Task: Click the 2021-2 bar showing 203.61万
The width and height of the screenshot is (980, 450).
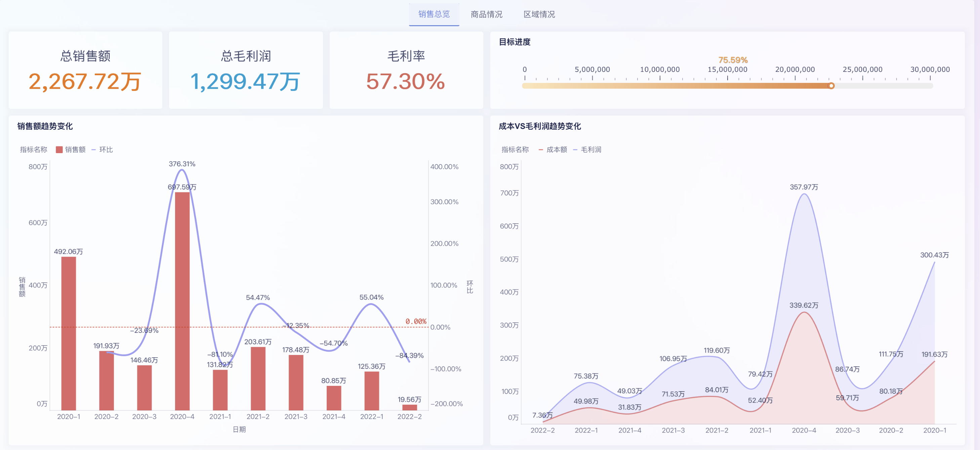Action: tap(258, 378)
